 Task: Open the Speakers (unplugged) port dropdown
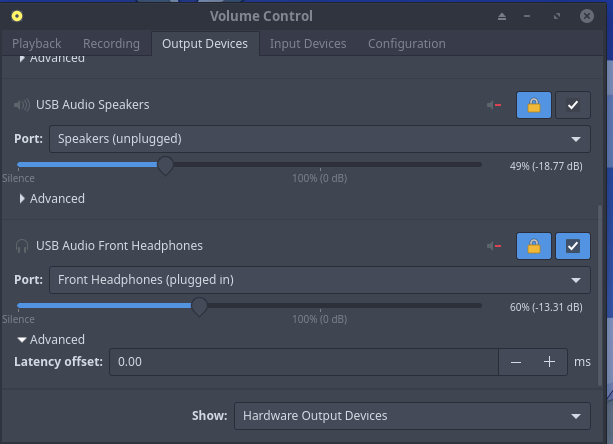pyautogui.click(x=319, y=139)
